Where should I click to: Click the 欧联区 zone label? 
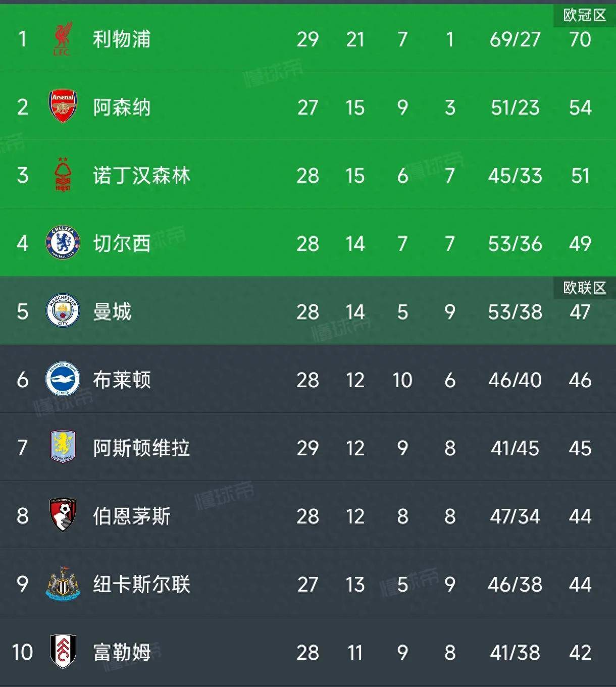coord(584,288)
